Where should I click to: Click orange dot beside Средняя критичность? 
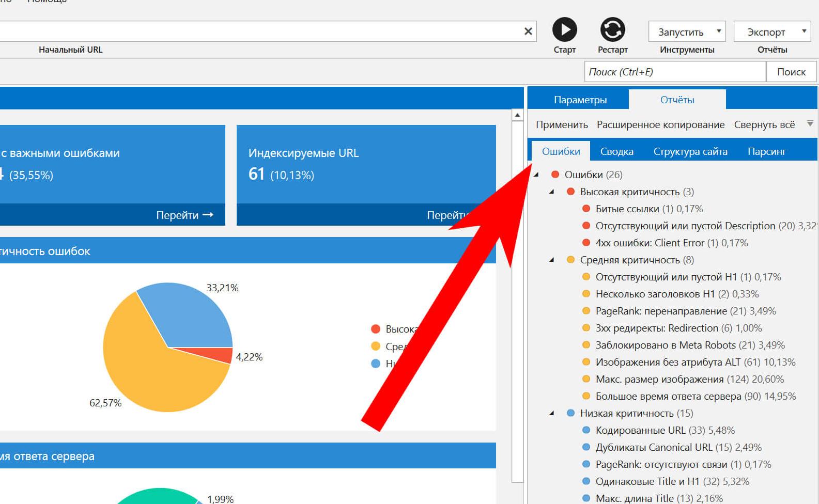tap(570, 260)
